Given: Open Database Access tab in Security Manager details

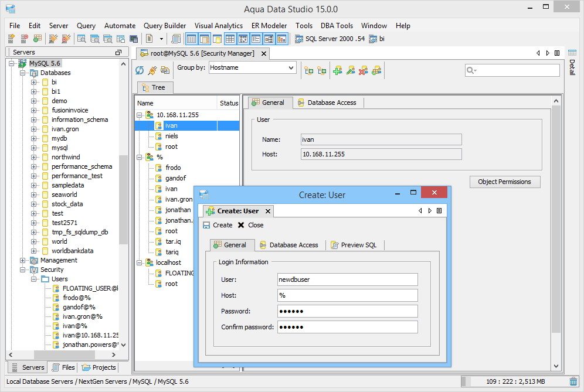Looking at the screenshot, I should tap(328, 103).
